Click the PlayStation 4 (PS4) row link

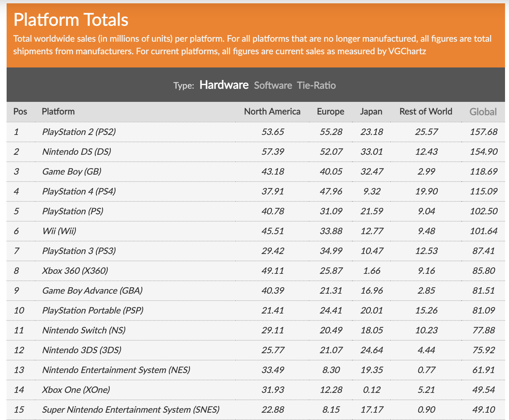click(79, 191)
